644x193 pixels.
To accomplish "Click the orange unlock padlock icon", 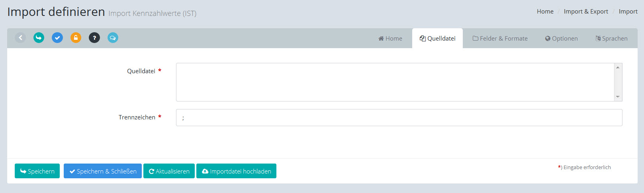I will (76, 38).
